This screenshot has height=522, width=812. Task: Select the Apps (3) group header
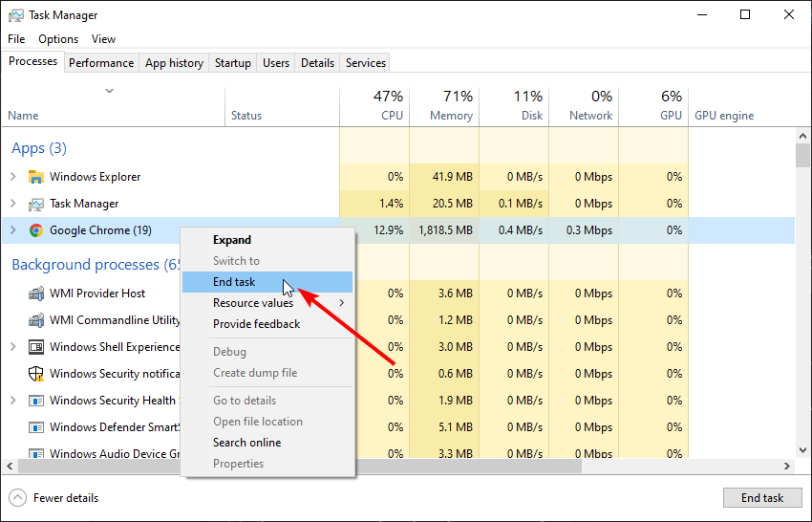(x=39, y=148)
